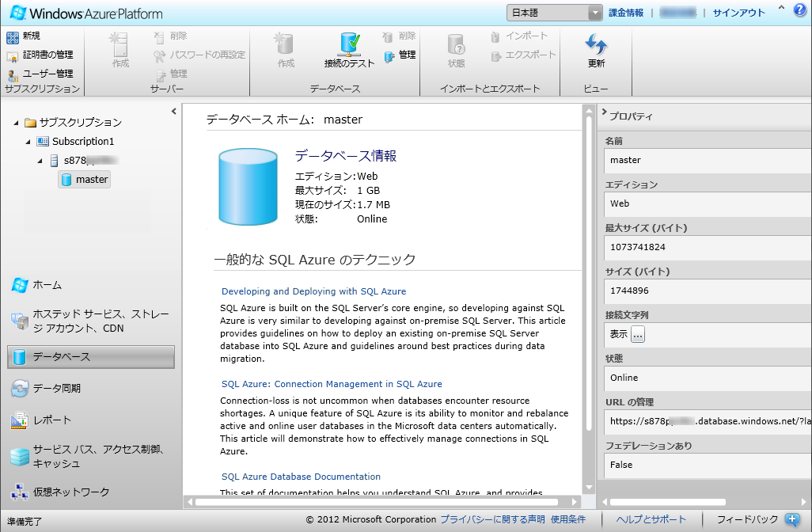The image size is (812, 532).
Task: Open Developing and Deploying with SQL Azure
Action: [314, 291]
